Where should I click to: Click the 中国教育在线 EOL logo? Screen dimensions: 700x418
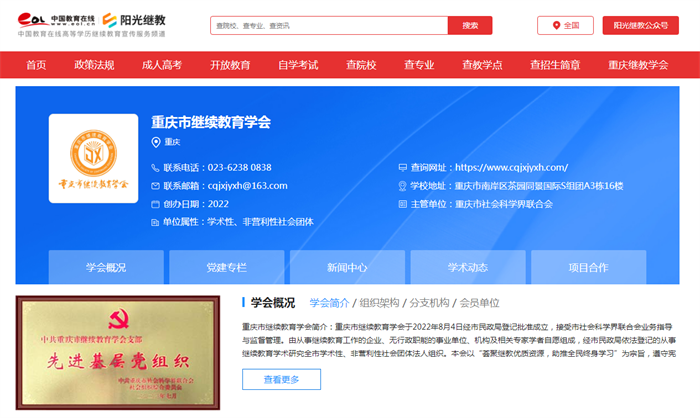click(57, 19)
